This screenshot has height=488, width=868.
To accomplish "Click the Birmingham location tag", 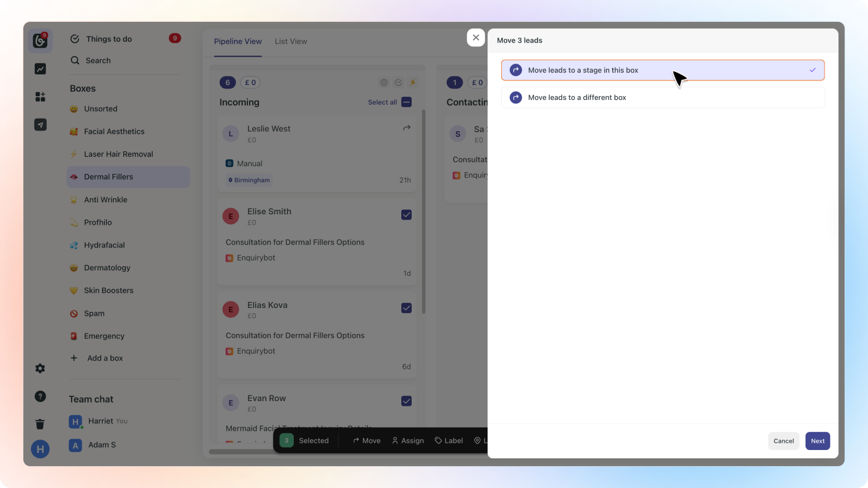I will [249, 180].
